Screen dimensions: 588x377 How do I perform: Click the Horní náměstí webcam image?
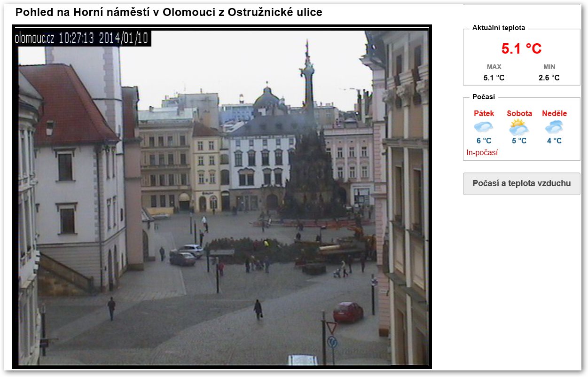tap(222, 197)
